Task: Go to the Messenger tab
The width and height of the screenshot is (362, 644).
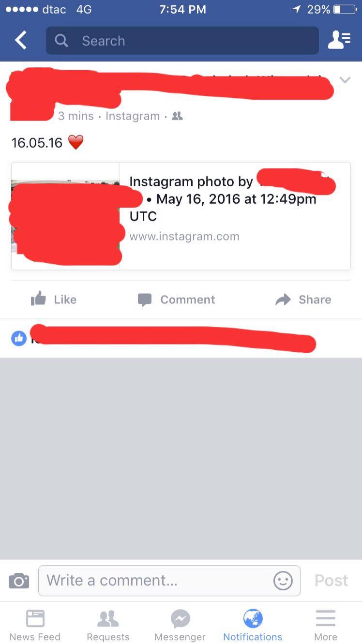Action: click(180, 625)
